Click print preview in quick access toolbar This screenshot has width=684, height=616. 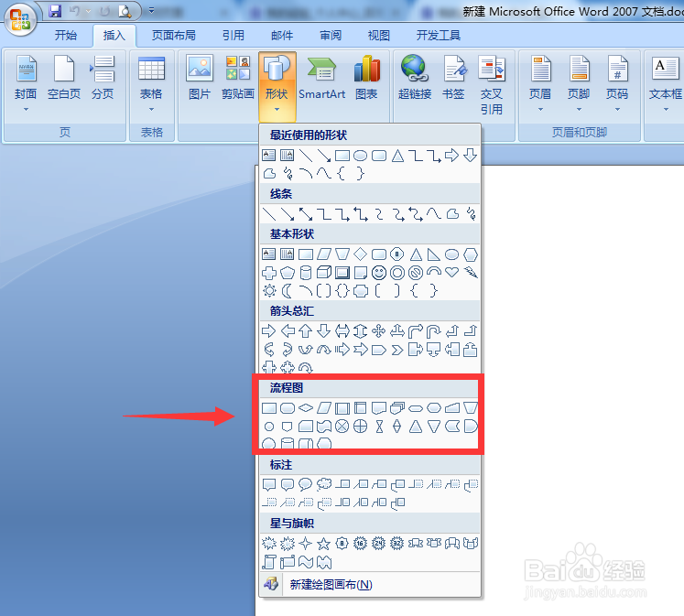(x=125, y=11)
